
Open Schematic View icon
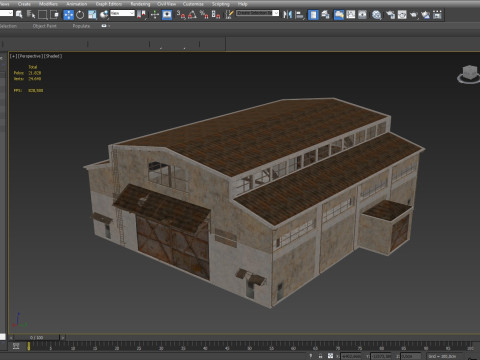[362, 15]
